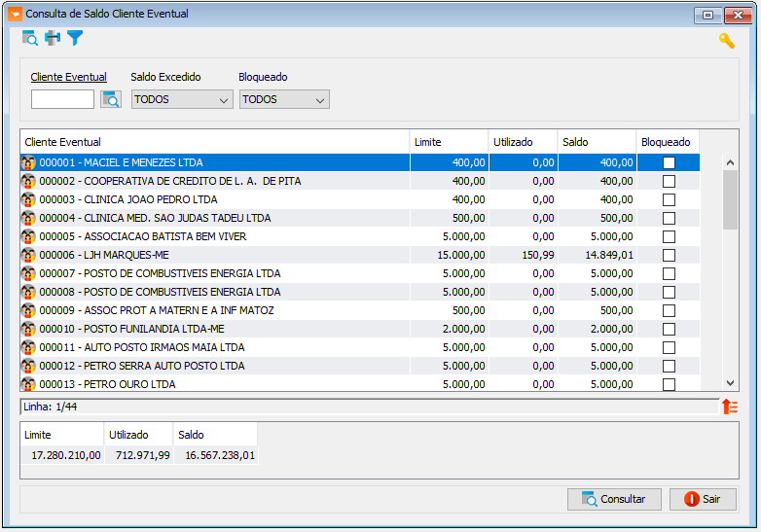Screen dimensions: 761x532
Task: Toggle Bloqueado checkbox for ASSOCIACAO BATISTA
Action: [669, 236]
